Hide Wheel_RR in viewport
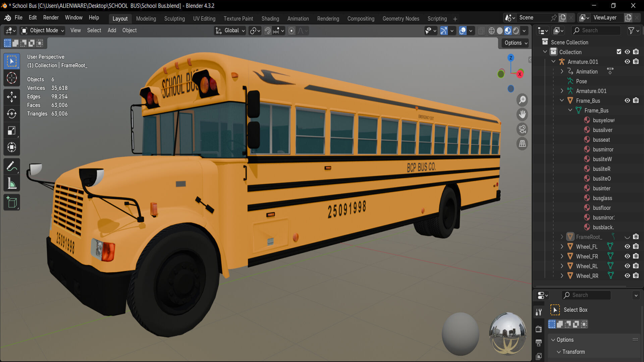This screenshot has width=644, height=362. point(627,276)
